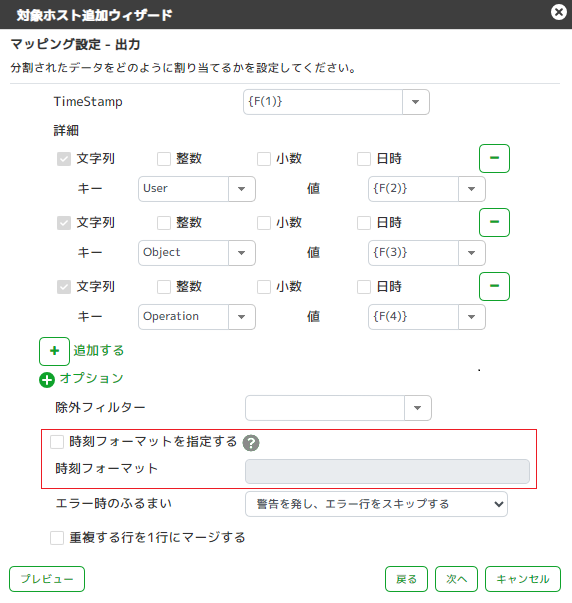This screenshot has width=572, height=603.
Task: Open the TimeStamp {F(1)} dropdown
Action: (415, 102)
